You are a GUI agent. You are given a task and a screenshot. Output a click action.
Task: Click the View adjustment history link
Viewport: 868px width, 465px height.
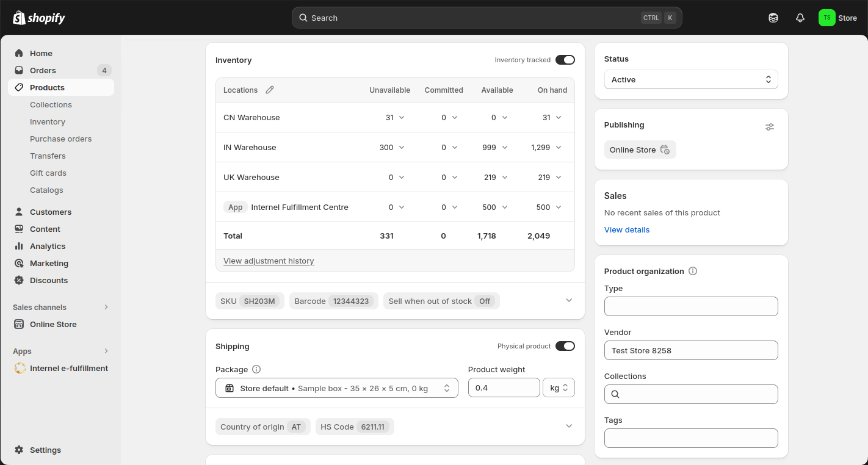pos(269,261)
